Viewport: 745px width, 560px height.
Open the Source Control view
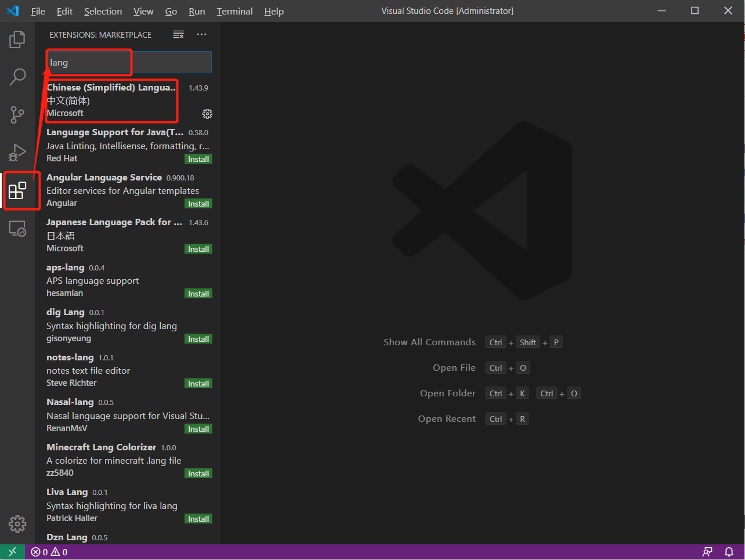(x=17, y=115)
